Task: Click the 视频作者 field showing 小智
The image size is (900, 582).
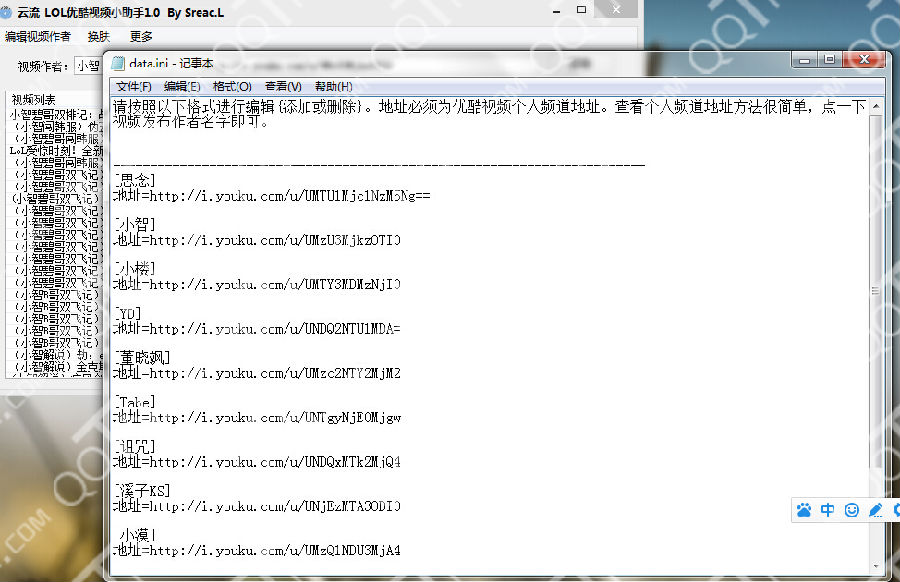Action: tap(89, 66)
